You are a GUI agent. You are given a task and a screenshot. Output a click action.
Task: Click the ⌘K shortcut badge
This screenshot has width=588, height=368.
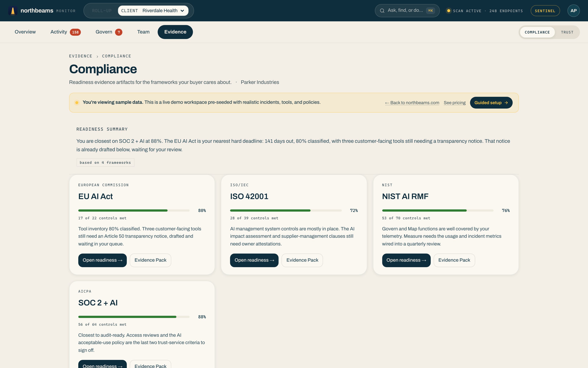coord(430,11)
